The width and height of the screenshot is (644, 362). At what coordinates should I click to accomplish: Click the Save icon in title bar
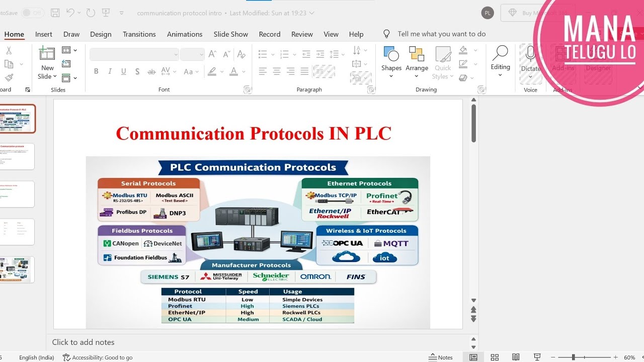(x=56, y=13)
